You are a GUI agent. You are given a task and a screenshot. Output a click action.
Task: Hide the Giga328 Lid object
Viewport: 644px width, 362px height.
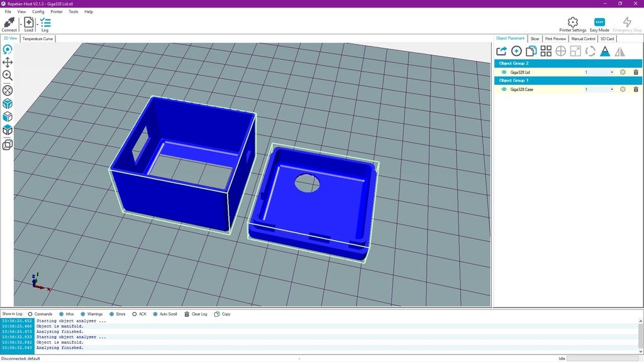(504, 72)
